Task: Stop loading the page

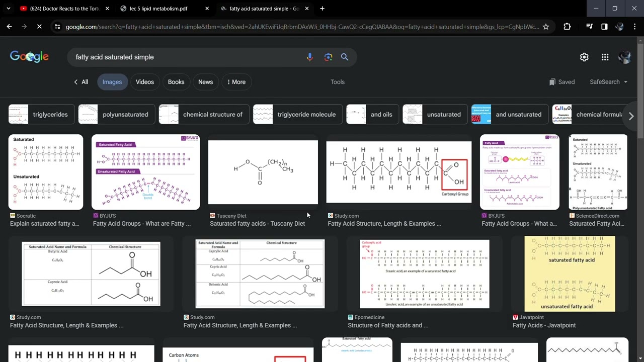Action: pyautogui.click(x=39, y=27)
